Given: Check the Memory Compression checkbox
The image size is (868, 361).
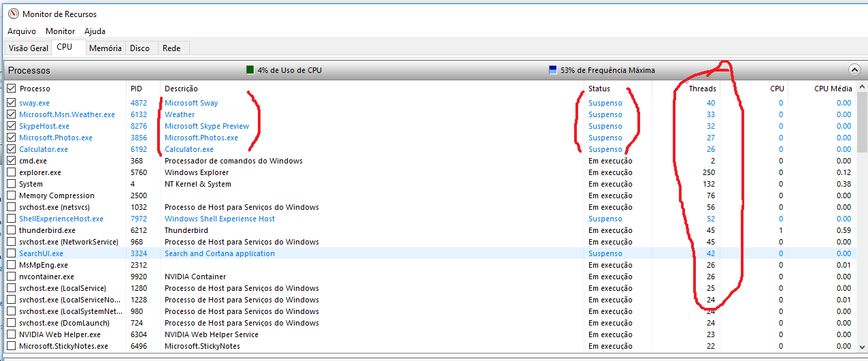Looking at the screenshot, I should click(x=12, y=195).
